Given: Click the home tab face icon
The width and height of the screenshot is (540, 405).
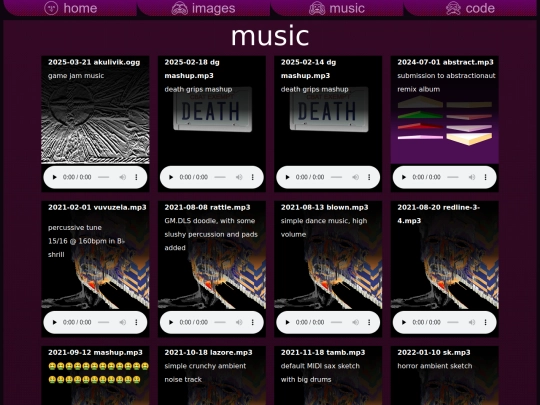Looking at the screenshot, I should [51, 8].
